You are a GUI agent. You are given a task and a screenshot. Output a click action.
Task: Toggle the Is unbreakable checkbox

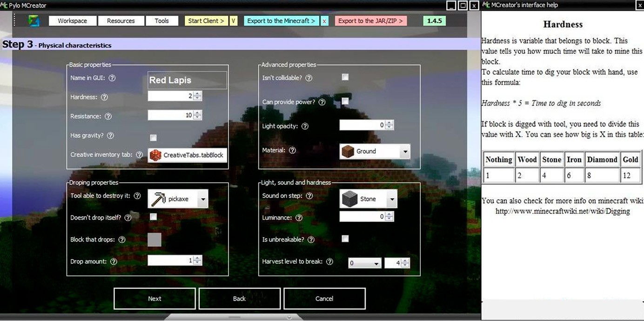345,239
